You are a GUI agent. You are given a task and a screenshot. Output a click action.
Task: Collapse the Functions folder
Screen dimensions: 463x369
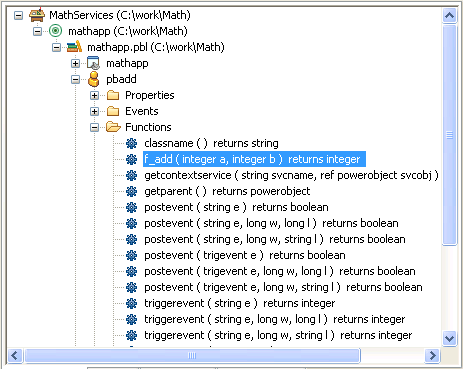(x=95, y=127)
